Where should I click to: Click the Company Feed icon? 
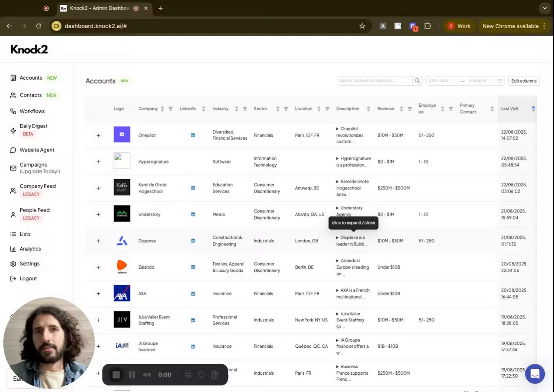pyautogui.click(x=13, y=190)
